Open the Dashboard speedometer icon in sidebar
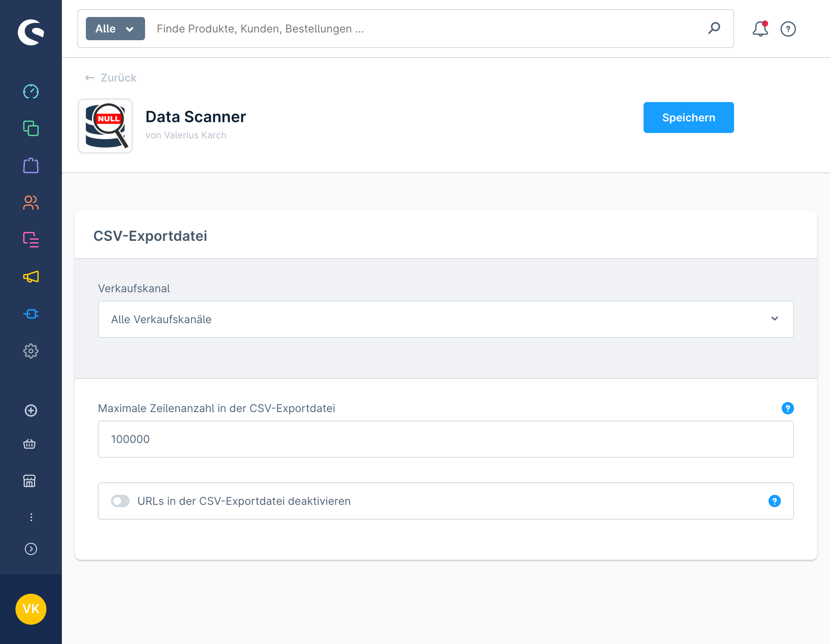Screen dimensions: 830x644 [31, 92]
